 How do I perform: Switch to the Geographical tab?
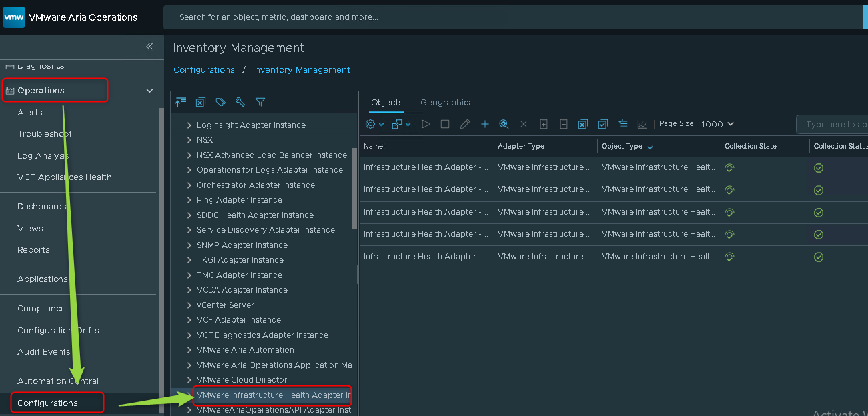coord(447,103)
